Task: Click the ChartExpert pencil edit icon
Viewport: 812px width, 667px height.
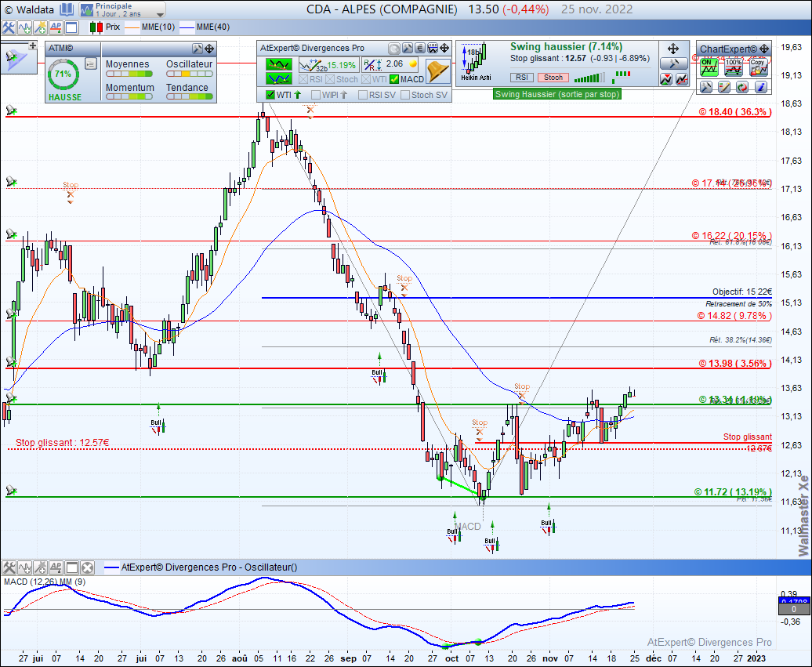Action: point(724,87)
